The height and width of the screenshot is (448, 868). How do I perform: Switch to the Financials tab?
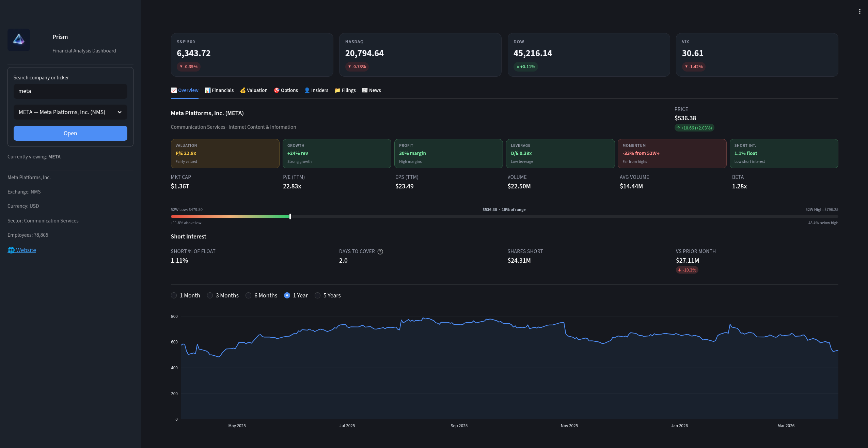219,90
